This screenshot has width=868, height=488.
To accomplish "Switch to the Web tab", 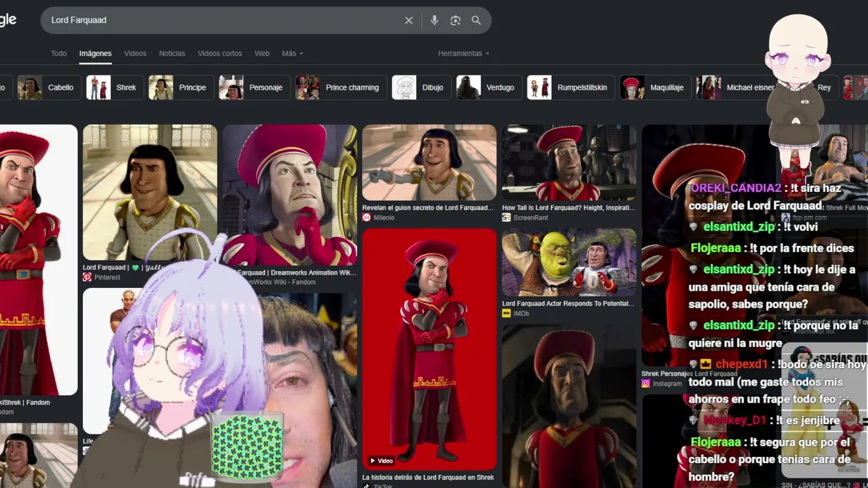I will [x=262, y=54].
